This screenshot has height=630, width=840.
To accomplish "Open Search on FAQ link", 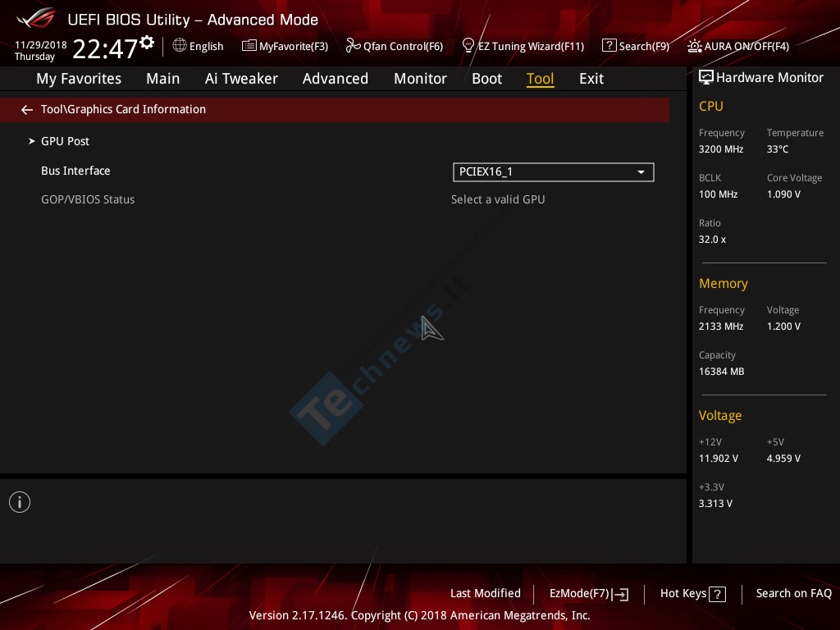I will [x=793, y=594].
